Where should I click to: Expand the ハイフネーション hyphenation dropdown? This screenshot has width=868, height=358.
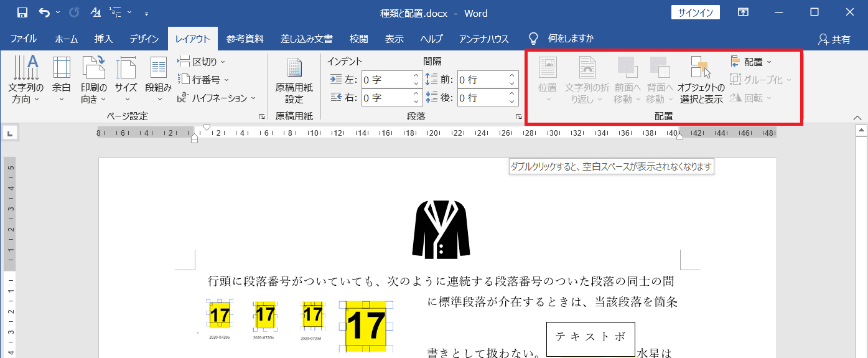point(217,98)
